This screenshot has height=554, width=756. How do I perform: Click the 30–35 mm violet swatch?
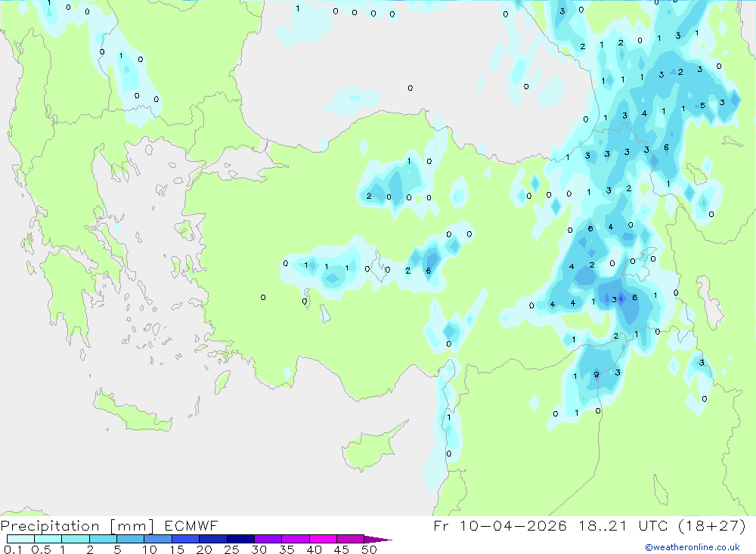(x=268, y=539)
